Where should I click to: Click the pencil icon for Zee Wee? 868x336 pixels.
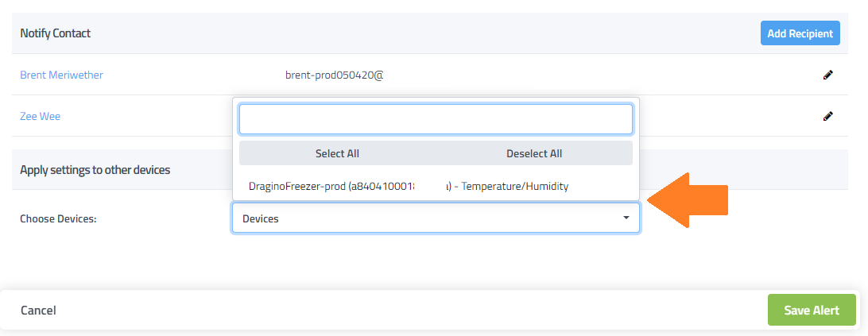coord(827,116)
